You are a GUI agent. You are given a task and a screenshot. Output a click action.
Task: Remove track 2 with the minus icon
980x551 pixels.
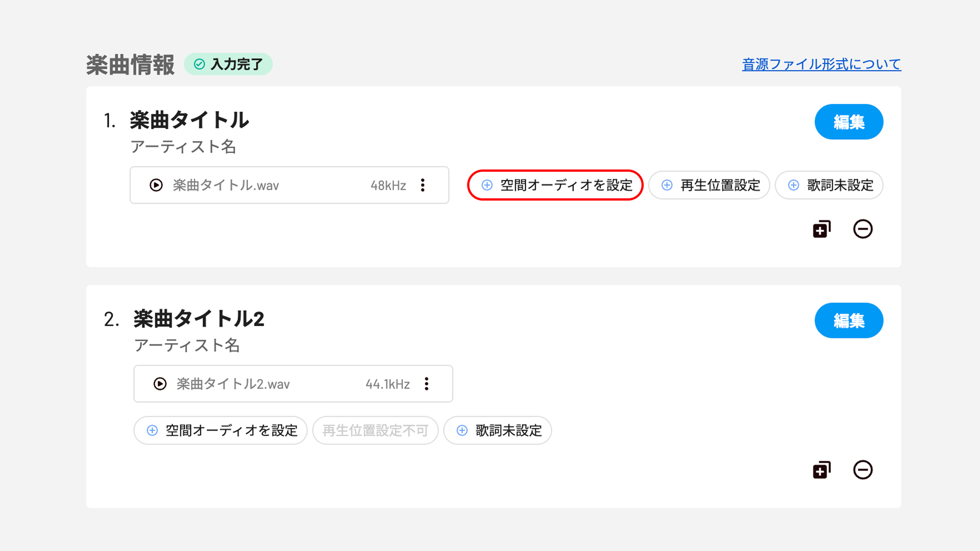[x=863, y=470]
